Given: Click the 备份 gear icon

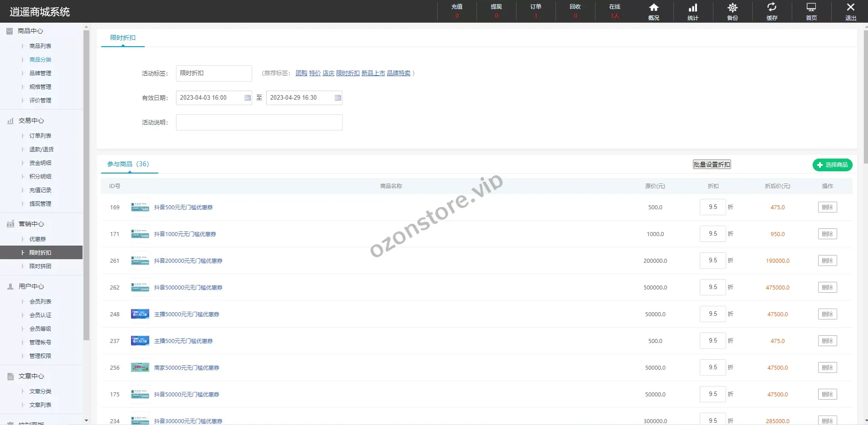Looking at the screenshot, I should (x=732, y=11).
